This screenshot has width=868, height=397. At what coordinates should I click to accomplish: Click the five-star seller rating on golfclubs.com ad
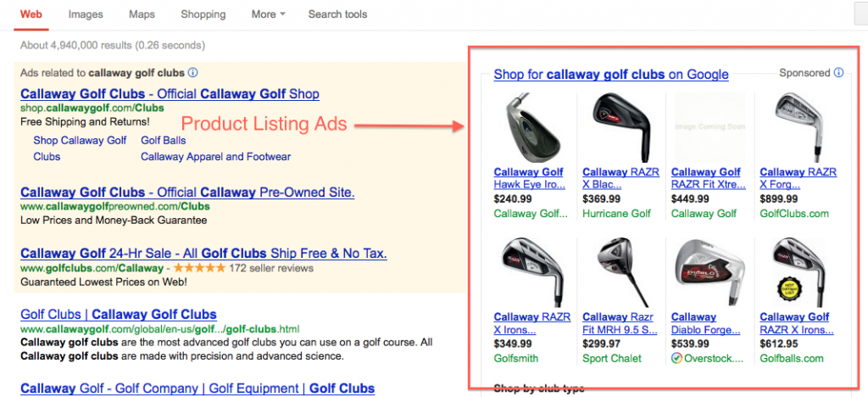tap(199, 269)
